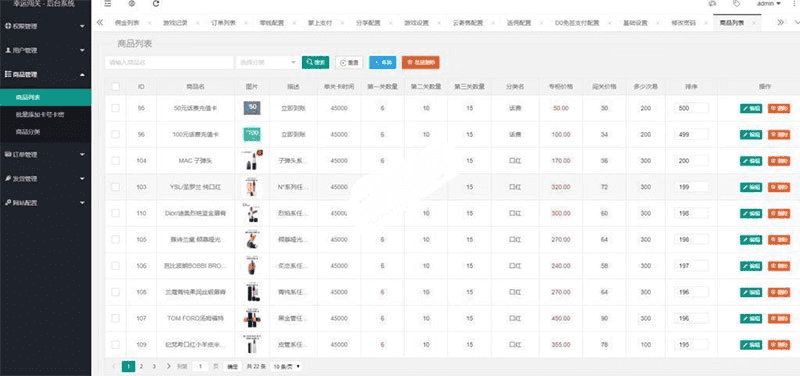Screen dimensions: 800x376
Task: Check the box for row ID 110
Action: click(x=116, y=213)
